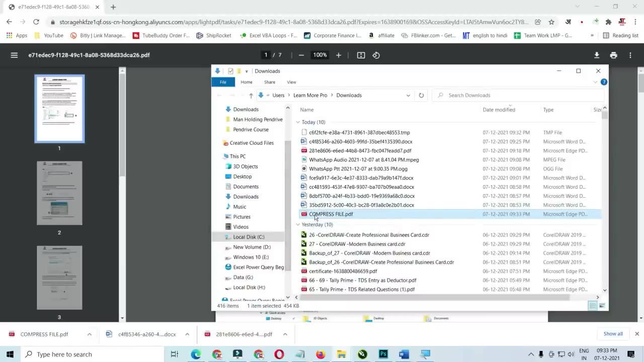This screenshot has height=362, width=644.
Task: Open File Explorer from the taskbar
Action: pos(341,354)
